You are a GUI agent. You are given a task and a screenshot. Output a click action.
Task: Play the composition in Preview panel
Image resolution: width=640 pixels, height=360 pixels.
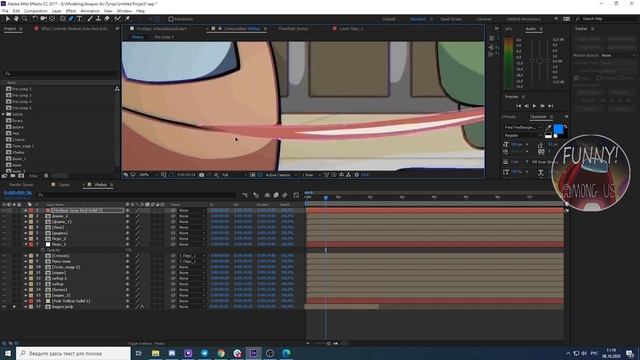point(534,106)
